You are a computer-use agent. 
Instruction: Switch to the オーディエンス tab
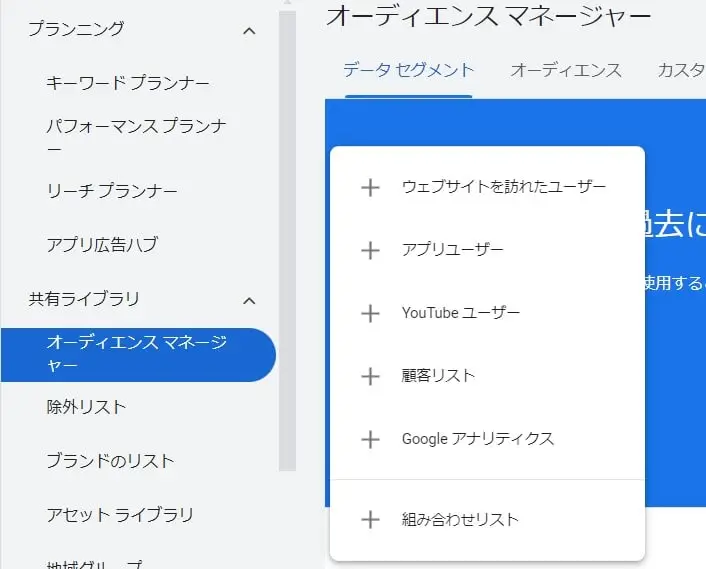(x=566, y=71)
